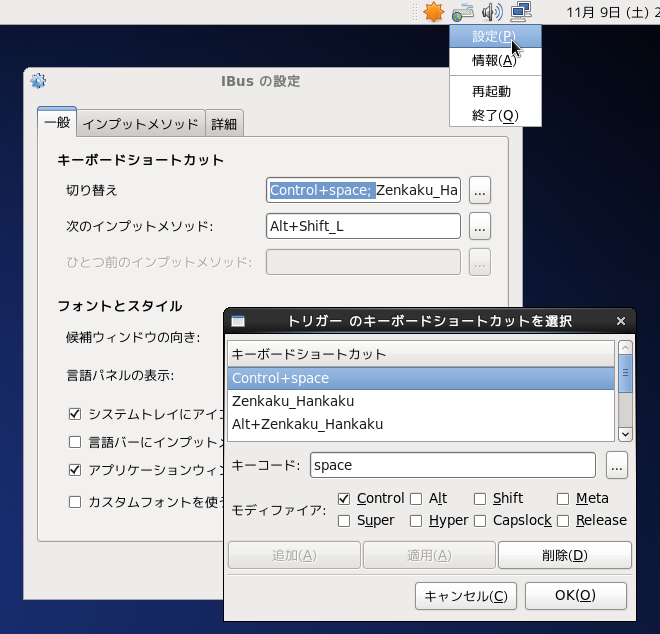Select 情報(A) from tray menu
Viewport: 660px width, 634px height.
click(495, 61)
